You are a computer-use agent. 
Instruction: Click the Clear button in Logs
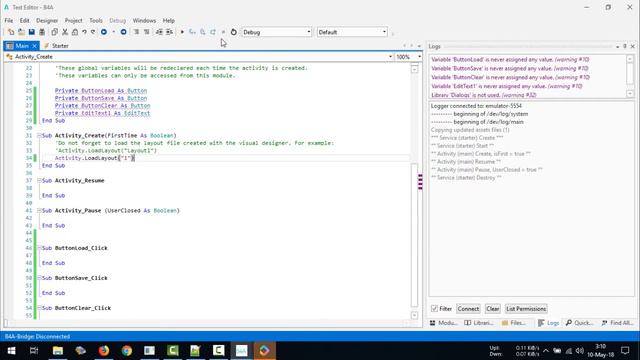pyautogui.click(x=493, y=309)
